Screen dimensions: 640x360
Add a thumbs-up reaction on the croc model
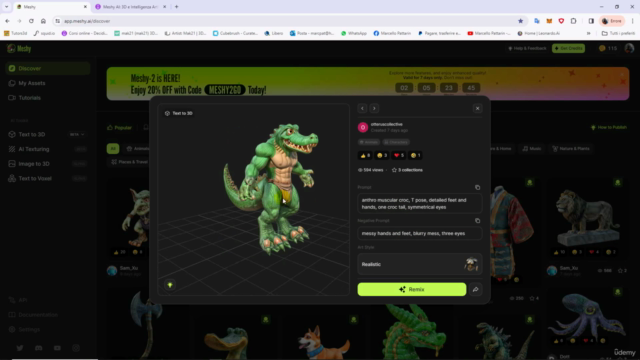[x=365, y=155]
